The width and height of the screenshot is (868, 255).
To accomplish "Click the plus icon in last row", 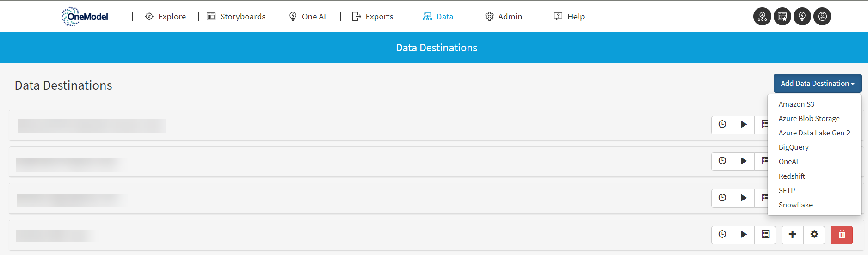I will 792,235.
